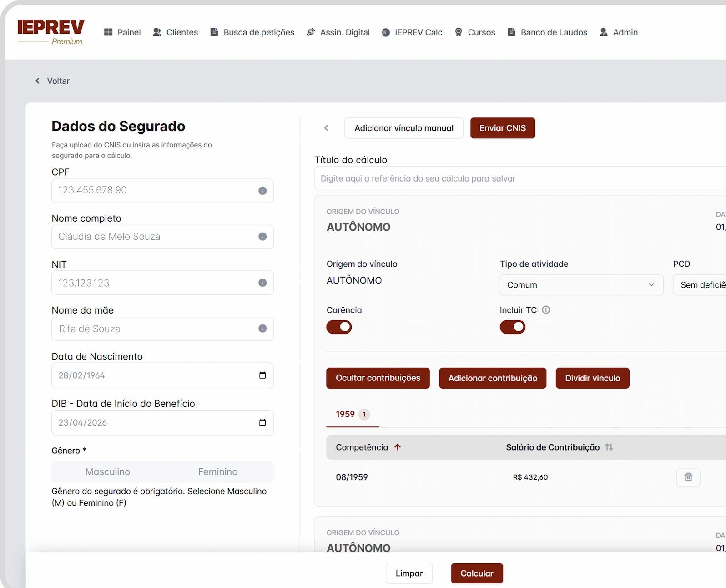Open the calendar picker for Data de Nascimento
726x588 pixels.
pyautogui.click(x=262, y=375)
